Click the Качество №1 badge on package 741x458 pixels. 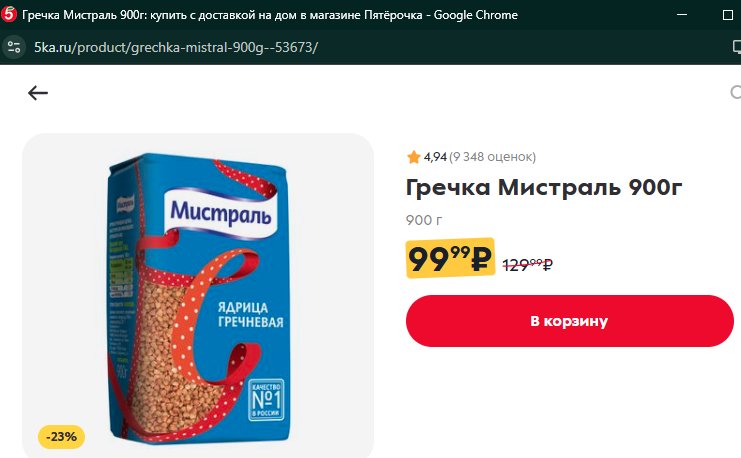pyautogui.click(x=266, y=399)
